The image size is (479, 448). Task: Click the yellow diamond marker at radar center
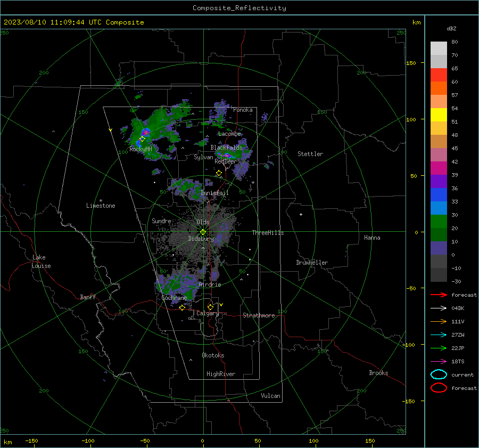[203, 232]
